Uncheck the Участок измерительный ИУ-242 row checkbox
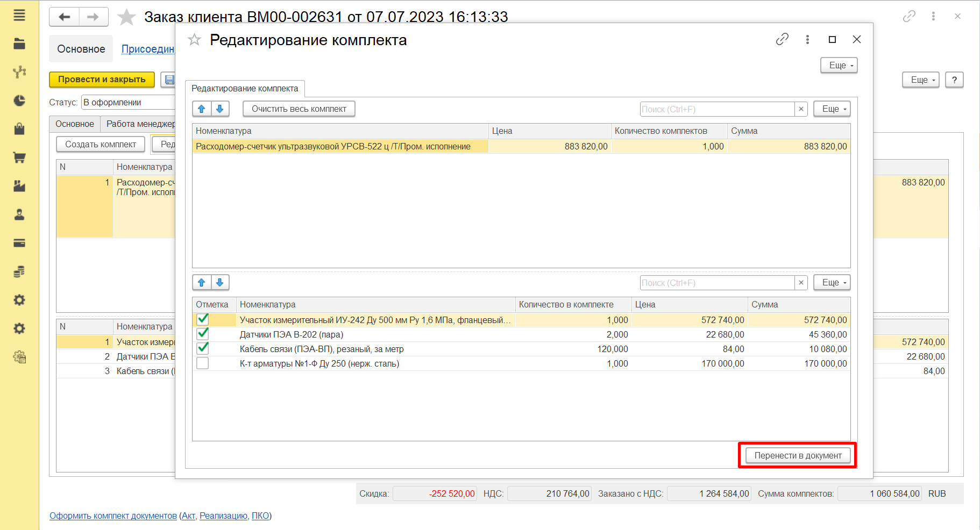The image size is (980, 530). click(x=203, y=320)
